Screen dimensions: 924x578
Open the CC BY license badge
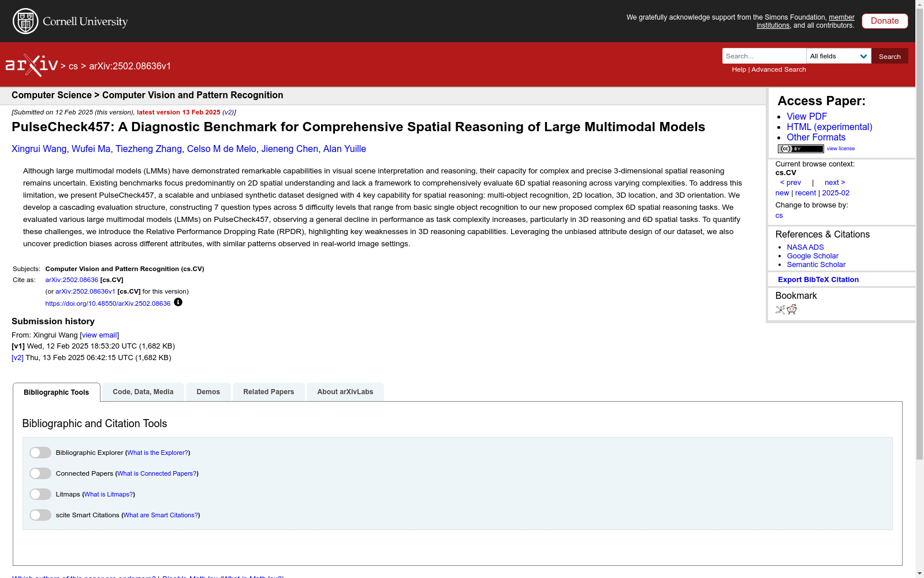800,149
